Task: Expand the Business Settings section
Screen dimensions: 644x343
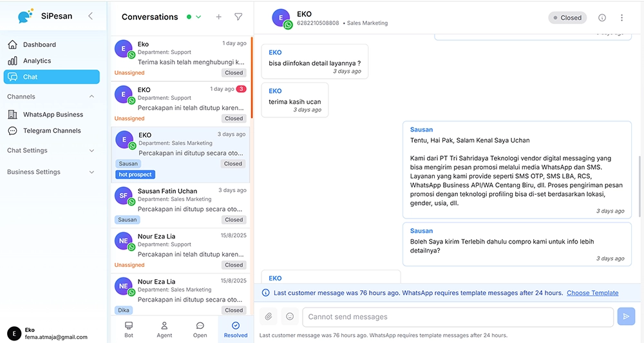Action: coord(91,172)
